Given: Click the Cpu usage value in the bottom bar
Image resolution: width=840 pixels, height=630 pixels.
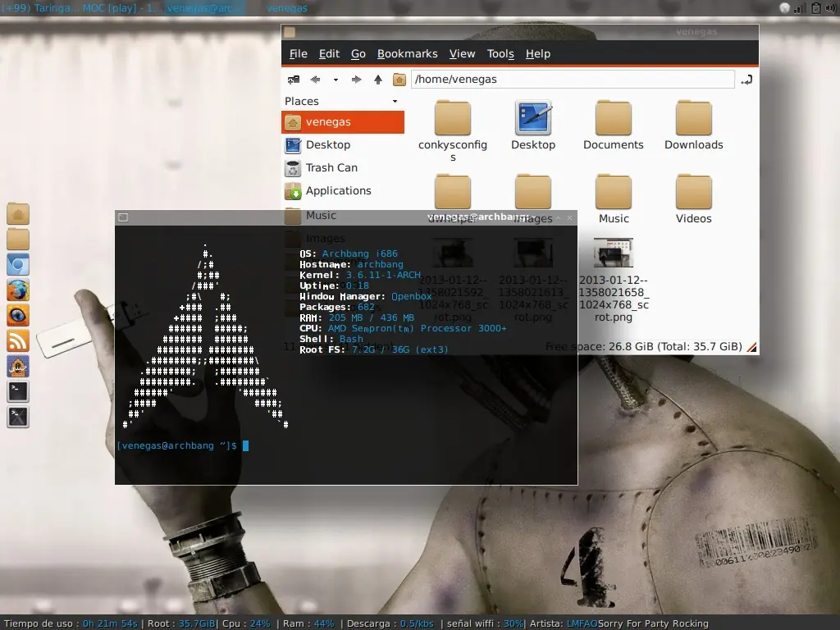Looking at the screenshot, I should tap(260, 623).
